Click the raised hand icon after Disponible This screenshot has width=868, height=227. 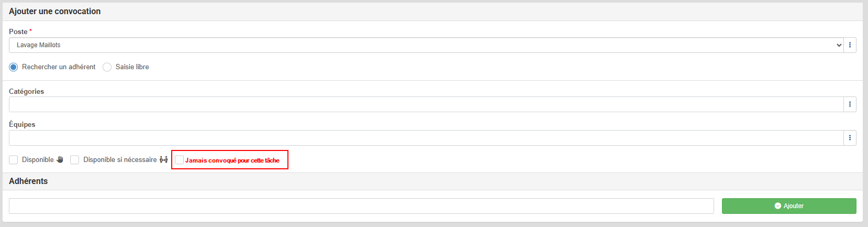60,160
